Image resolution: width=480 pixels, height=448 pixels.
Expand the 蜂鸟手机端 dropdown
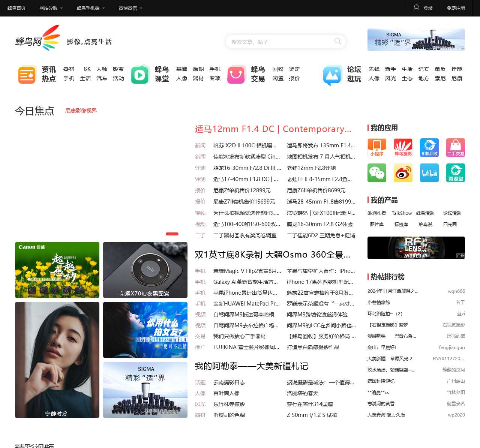88,8
